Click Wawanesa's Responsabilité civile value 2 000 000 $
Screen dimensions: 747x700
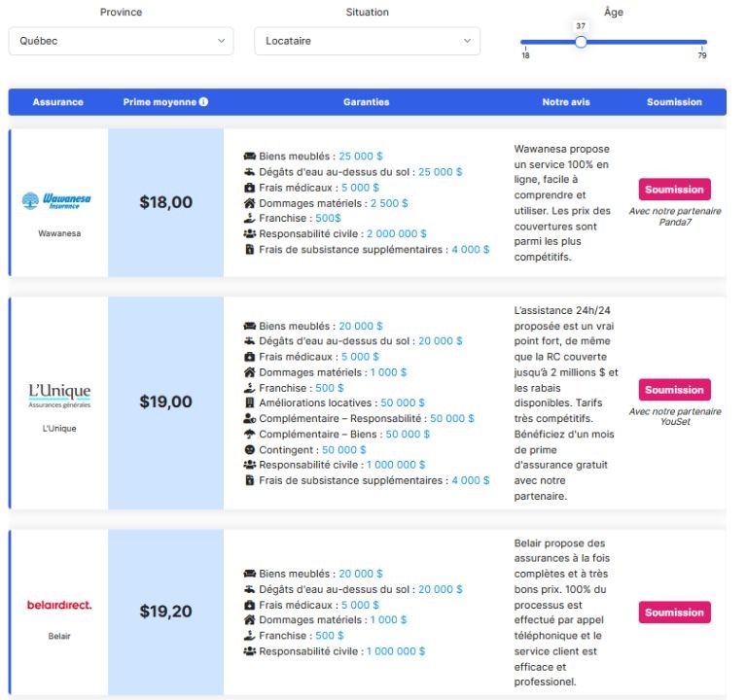click(x=397, y=233)
